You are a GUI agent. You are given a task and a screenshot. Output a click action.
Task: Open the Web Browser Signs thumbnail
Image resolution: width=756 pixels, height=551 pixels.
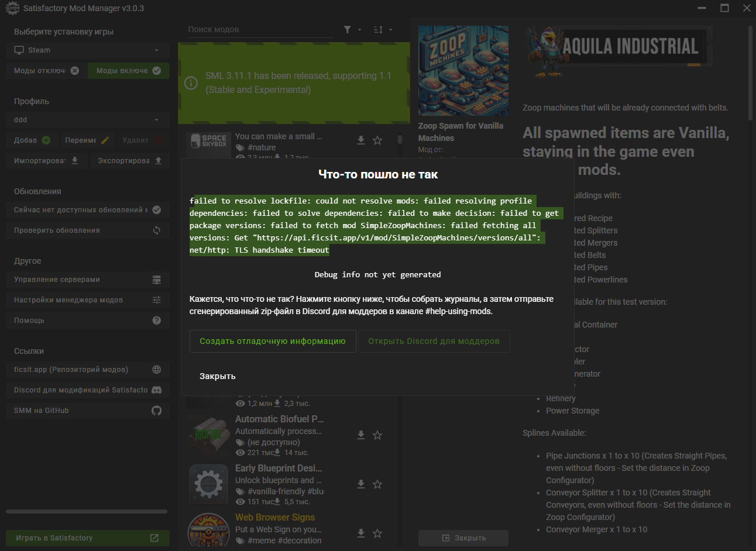[x=208, y=530]
